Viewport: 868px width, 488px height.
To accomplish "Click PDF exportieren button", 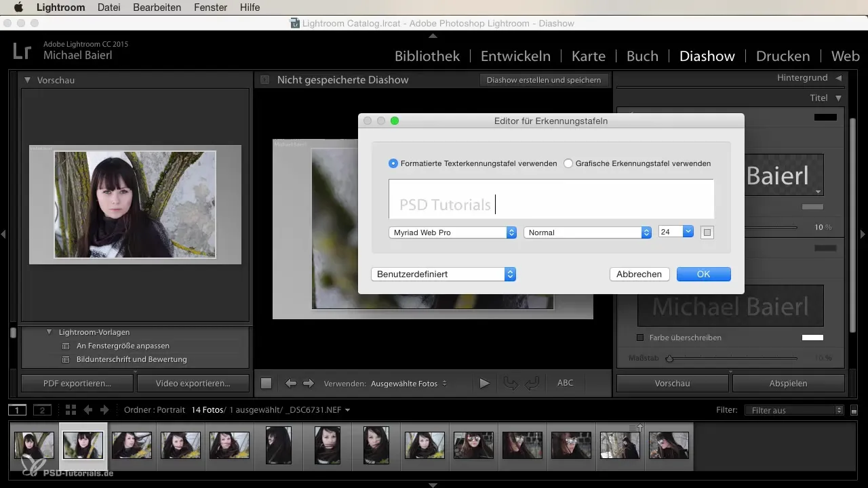I will click(x=77, y=383).
